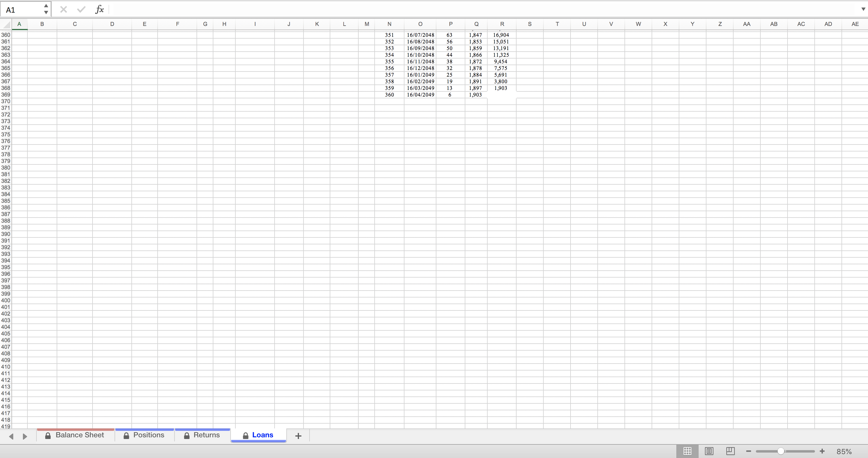This screenshot has height=458, width=868.
Task: Click in the formula bar input area
Action: point(483,9)
